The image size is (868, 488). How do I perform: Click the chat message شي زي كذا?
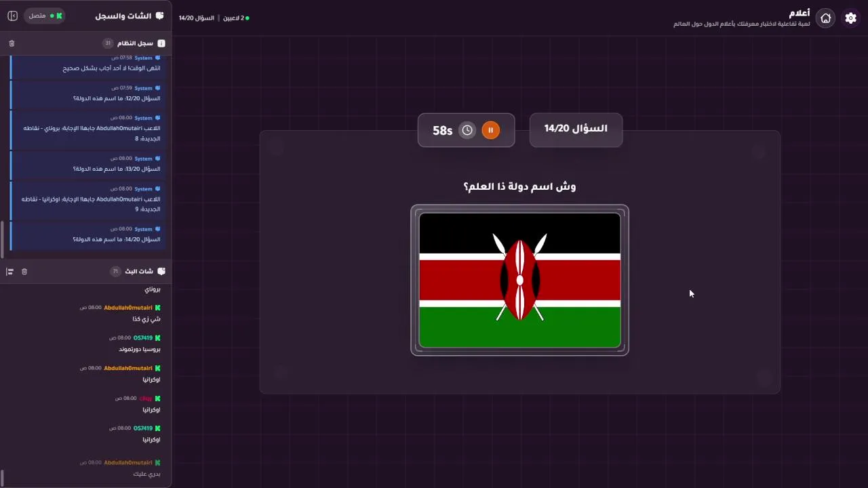click(x=146, y=319)
